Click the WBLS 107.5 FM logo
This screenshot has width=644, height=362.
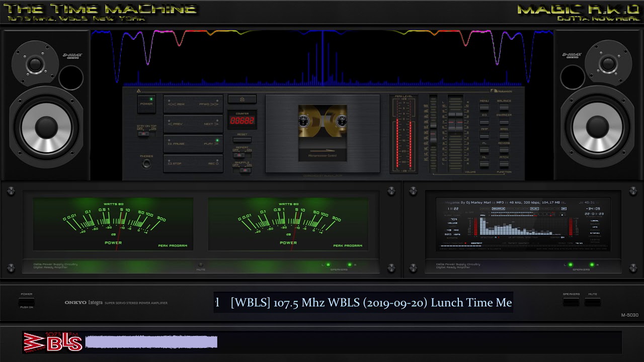[x=53, y=342]
